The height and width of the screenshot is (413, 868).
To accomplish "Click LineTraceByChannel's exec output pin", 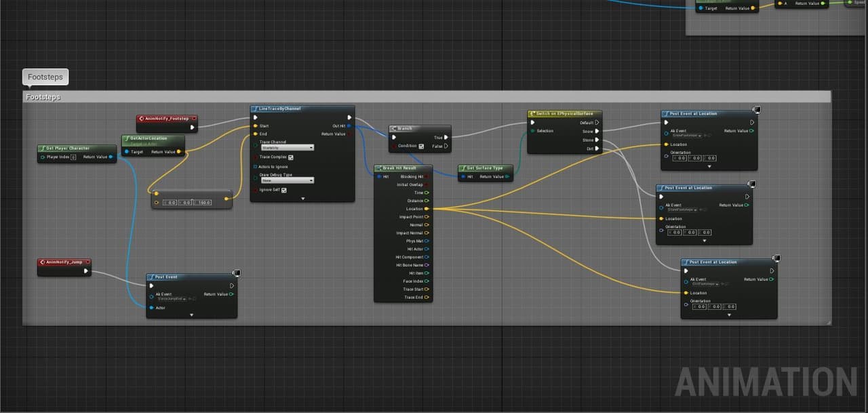I will coord(349,117).
